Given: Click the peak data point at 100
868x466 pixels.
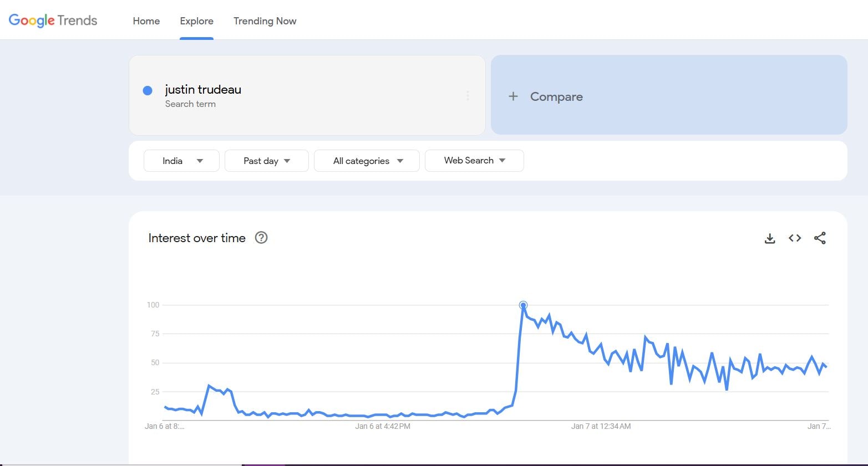Looking at the screenshot, I should 523,305.
